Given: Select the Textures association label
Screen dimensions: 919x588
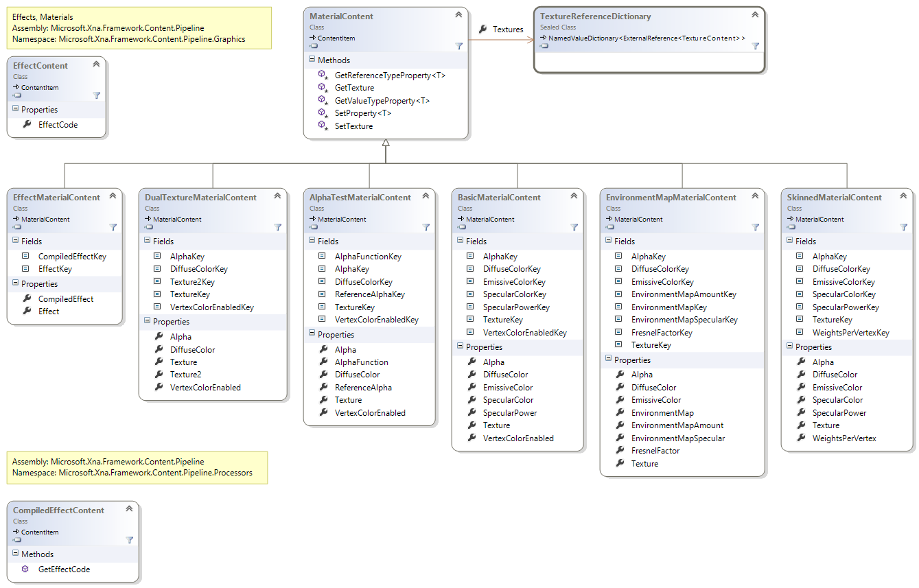Looking at the screenshot, I should tap(508, 30).
